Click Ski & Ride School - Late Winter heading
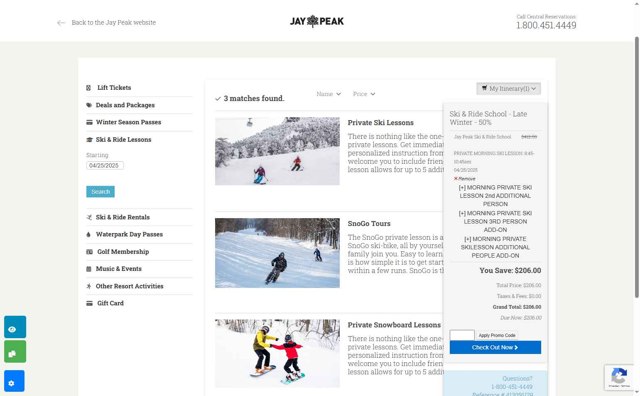Screen dimensions: 640x396 [x=488, y=118]
